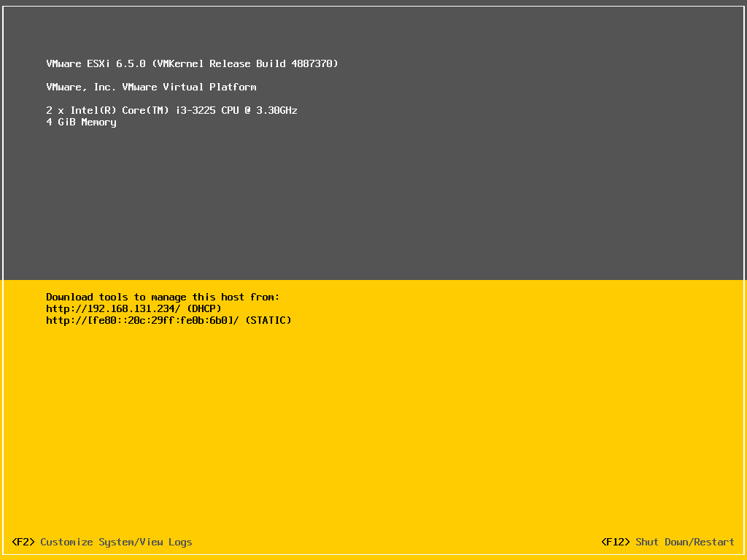747x560 pixels.
Task: Click the VMware ESXi 6.5.0 build line
Action: click(x=192, y=63)
